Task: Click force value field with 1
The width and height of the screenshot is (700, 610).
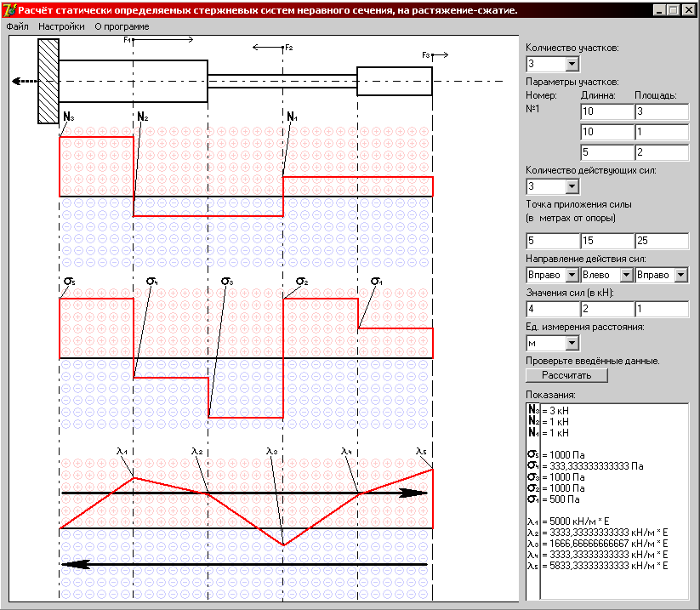Action: click(x=662, y=309)
